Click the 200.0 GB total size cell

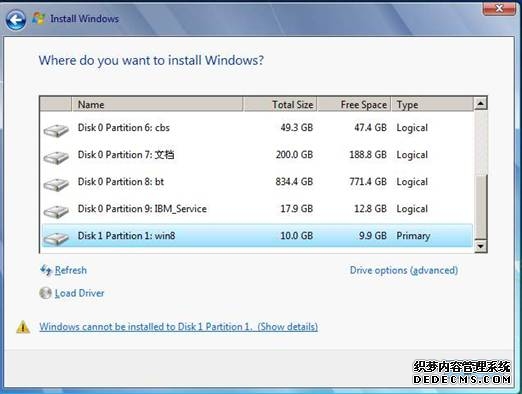294,155
